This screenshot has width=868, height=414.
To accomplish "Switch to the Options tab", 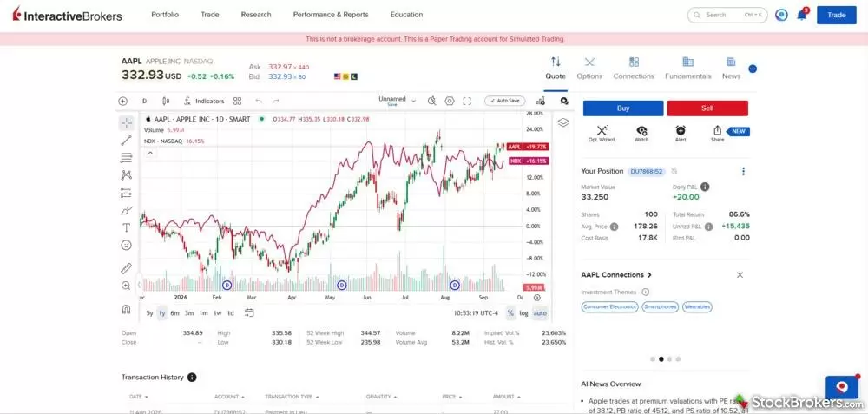I will point(589,69).
